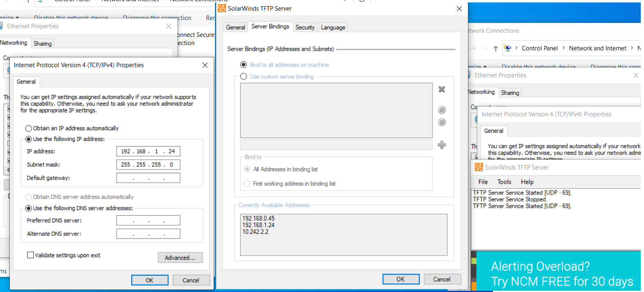Close the IPv4 Properties dialog
This screenshot has width=644, height=292.
(205, 65)
